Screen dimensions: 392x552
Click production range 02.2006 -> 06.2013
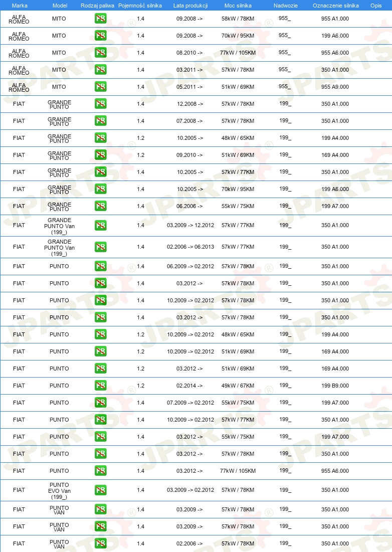[190, 247]
